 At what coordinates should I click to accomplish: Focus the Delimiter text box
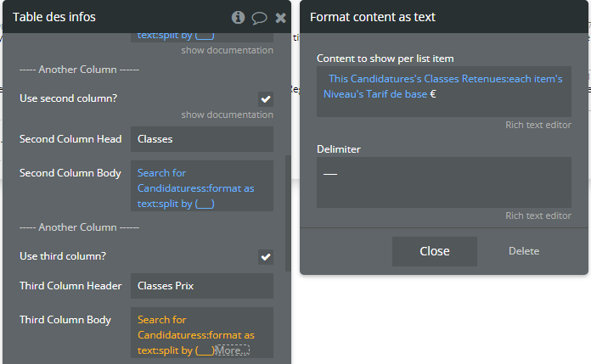click(x=443, y=182)
